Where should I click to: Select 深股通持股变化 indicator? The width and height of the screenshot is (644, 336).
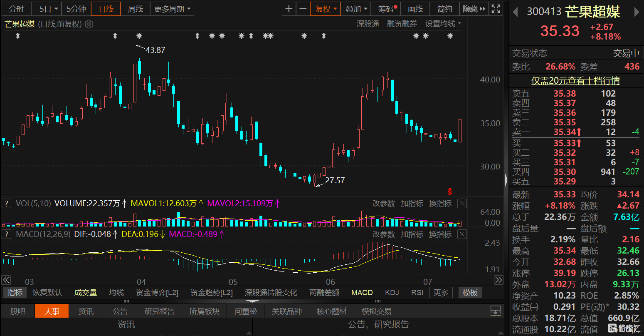point(271,293)
